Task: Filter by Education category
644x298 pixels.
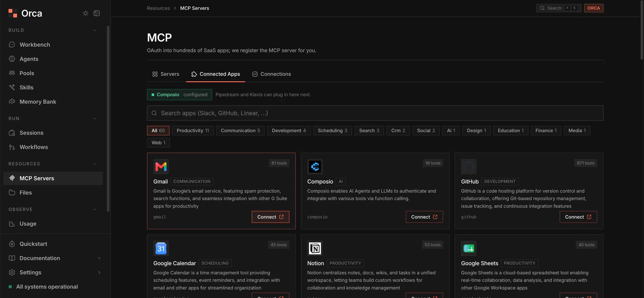Action: pyautogui.click(x=511, y=130)
